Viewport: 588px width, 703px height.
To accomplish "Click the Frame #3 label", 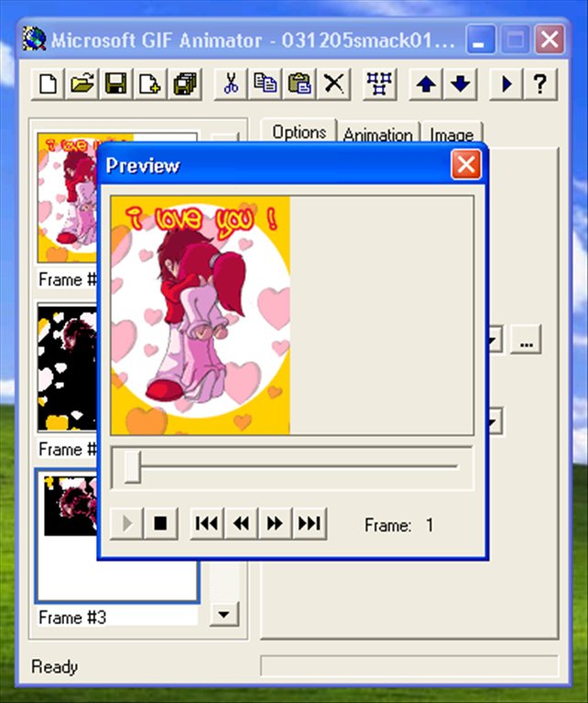I will point(72,618).
